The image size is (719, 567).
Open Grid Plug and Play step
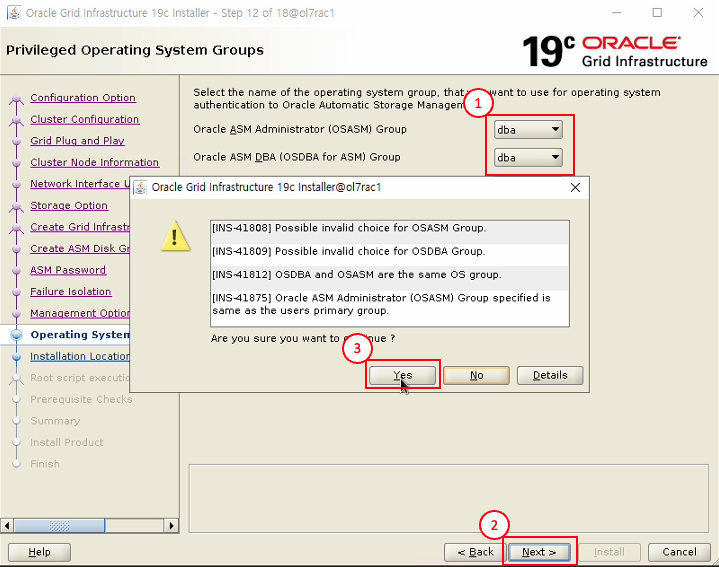(x=77, y=141)
